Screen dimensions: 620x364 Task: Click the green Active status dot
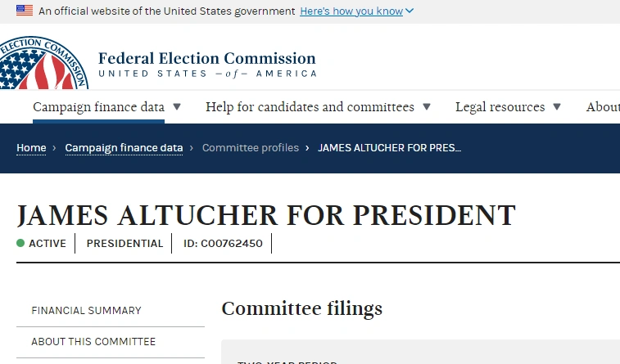tap(20, 243)
